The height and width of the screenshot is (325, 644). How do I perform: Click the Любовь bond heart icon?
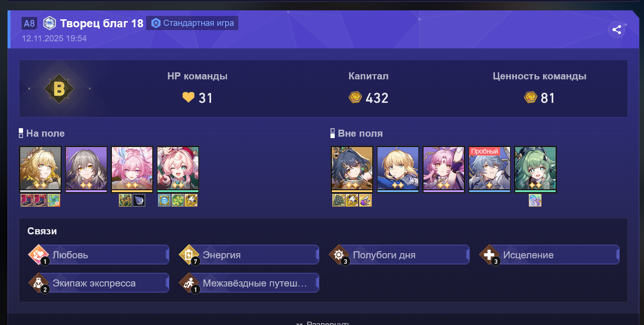[39, 255]
